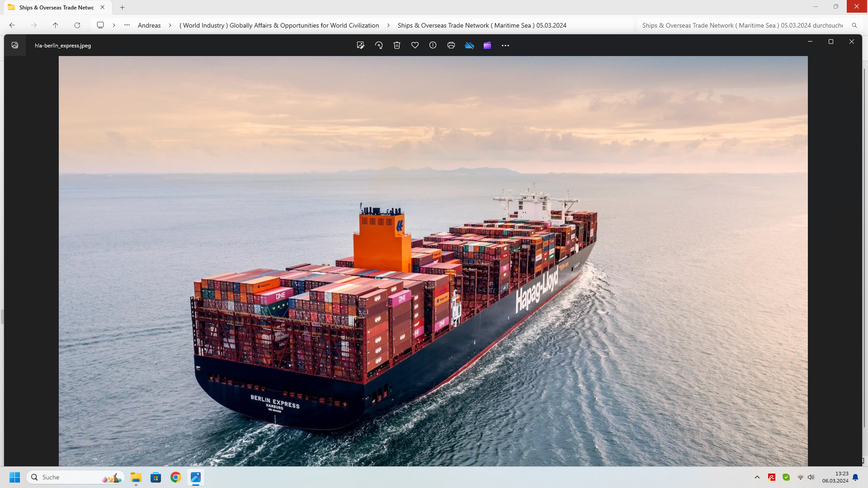The image size is (868, 488).
Task: Print the image using printer icon
Action: (x=451, y=45)
